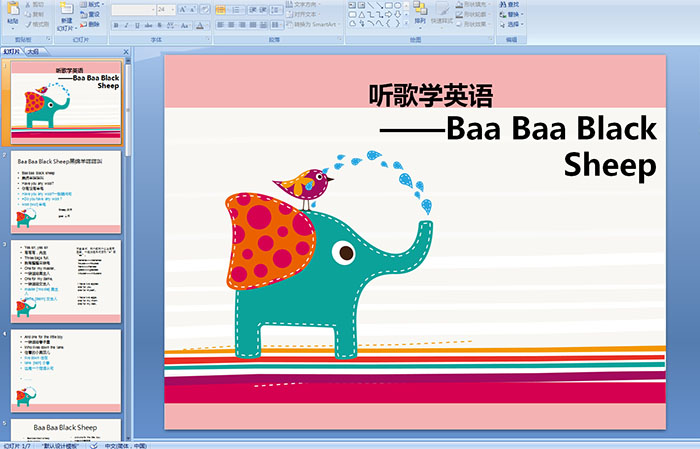Select the Left Brace shape
Screen dimensions: 700x449
388,23
